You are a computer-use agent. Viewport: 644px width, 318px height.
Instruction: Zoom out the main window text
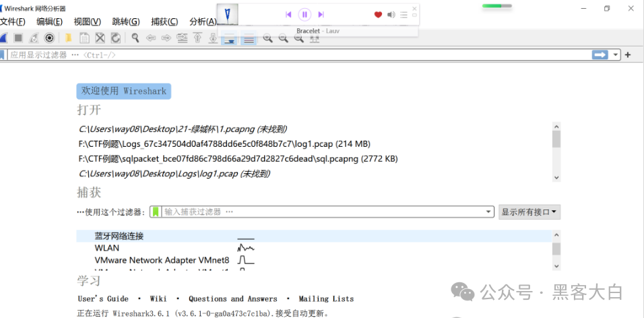click(284, 38)
